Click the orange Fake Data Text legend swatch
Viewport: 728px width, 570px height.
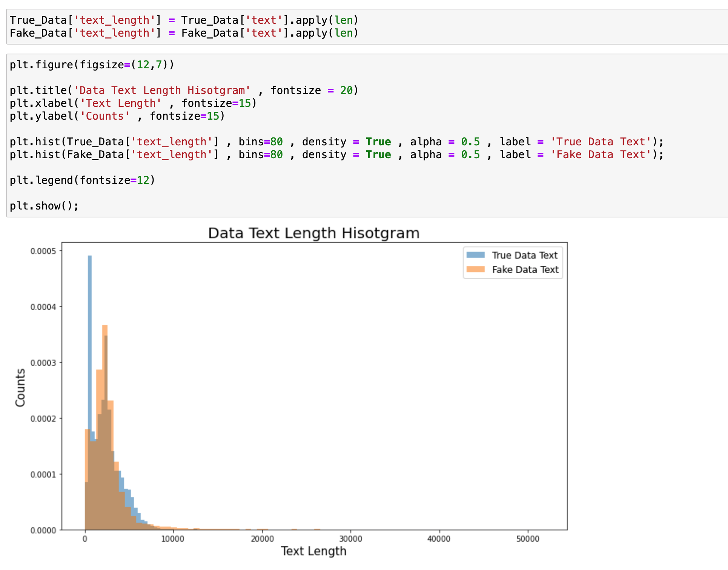click(475, 270)
